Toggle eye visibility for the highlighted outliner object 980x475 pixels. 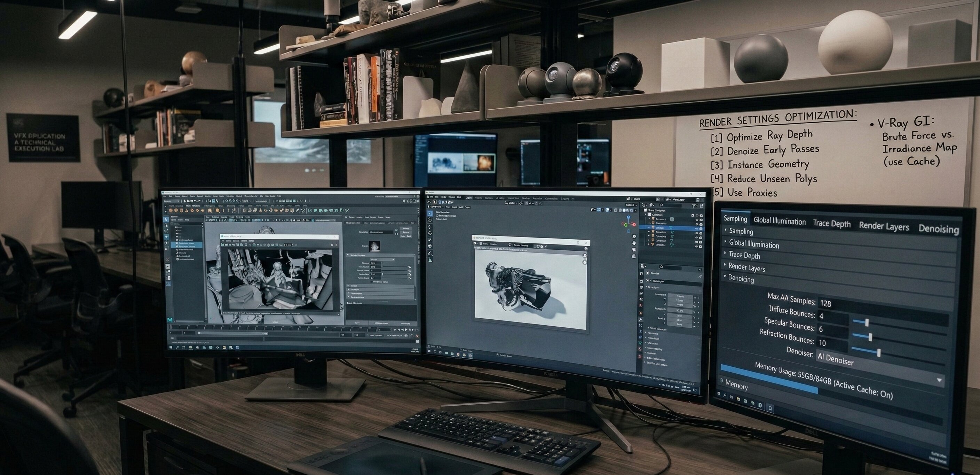[x=697, y=229]
